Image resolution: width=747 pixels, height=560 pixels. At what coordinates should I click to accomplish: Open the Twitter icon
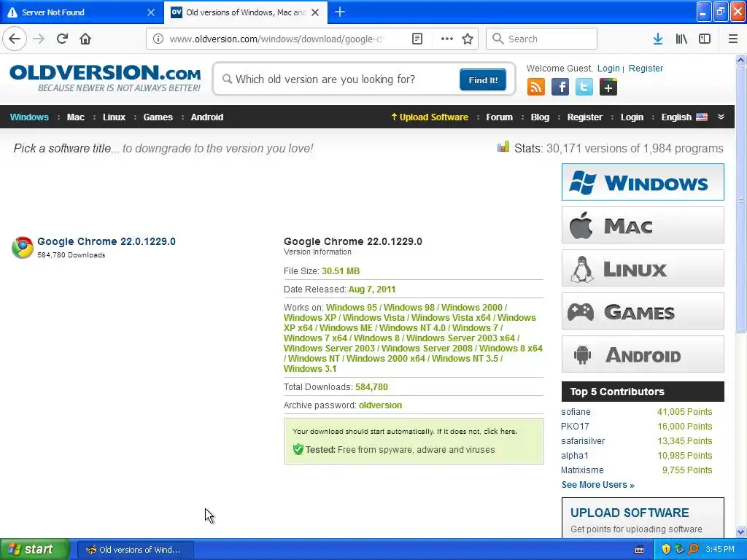coord(584,87)
